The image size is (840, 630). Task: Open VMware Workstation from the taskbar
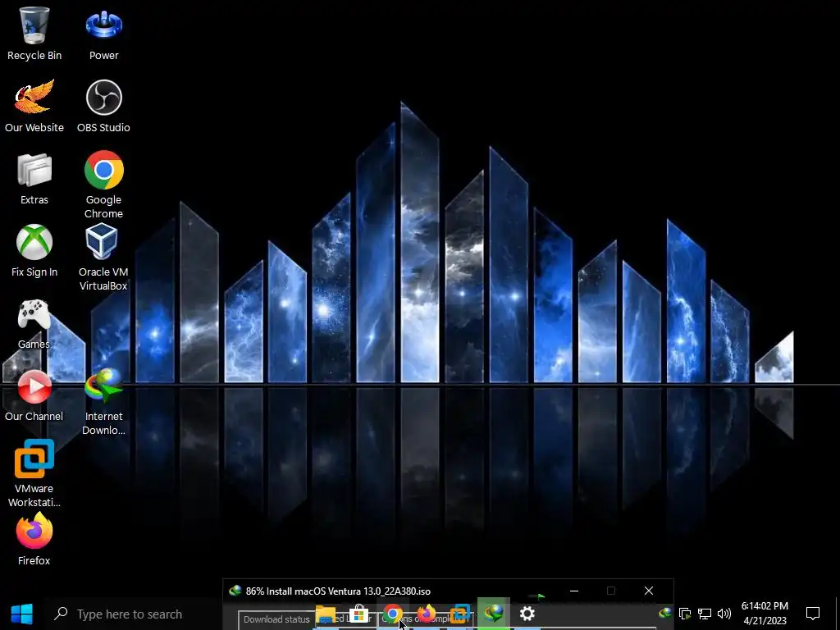[x=459, y=614]
